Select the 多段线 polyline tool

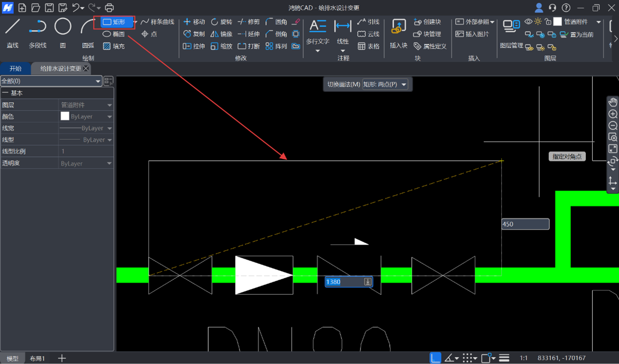tap(38, 33)
